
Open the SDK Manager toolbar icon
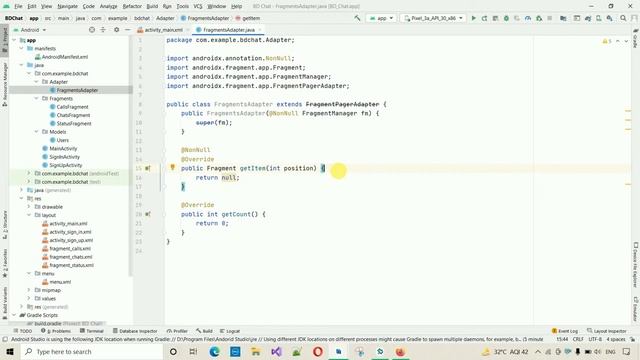tap(609, 18)
